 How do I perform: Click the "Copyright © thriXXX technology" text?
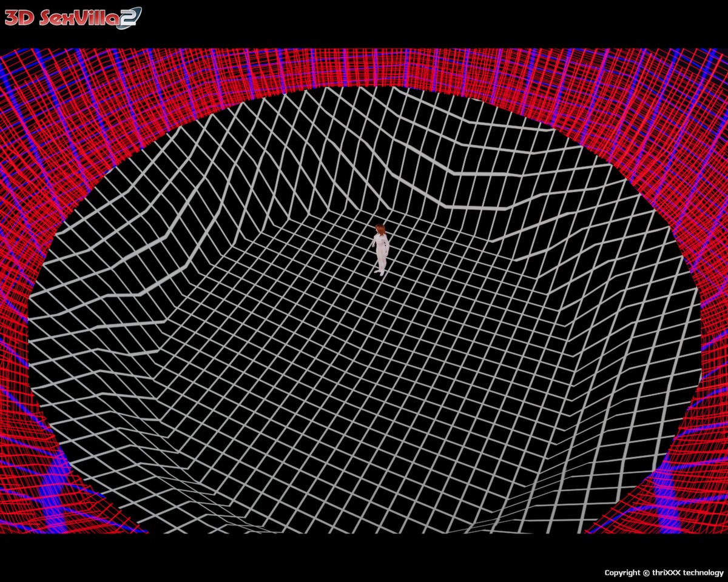(664, 572)
